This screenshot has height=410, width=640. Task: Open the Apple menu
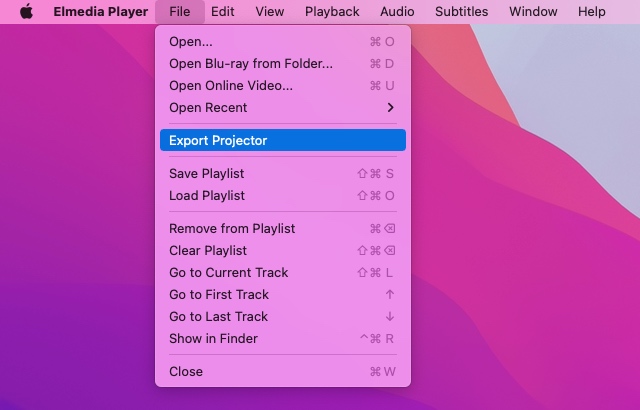pyautogui.click(x=27, y=11)
